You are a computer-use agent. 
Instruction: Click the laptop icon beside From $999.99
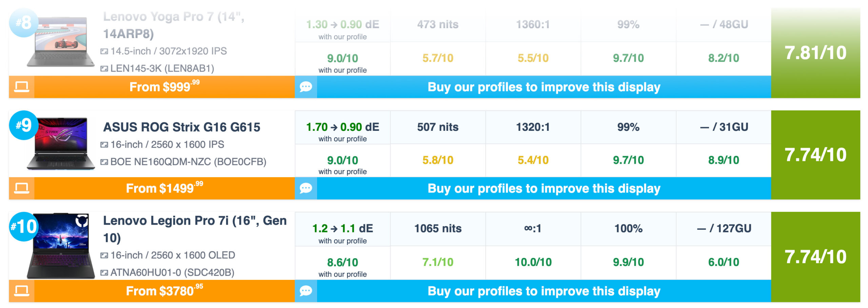coord(21,87)
